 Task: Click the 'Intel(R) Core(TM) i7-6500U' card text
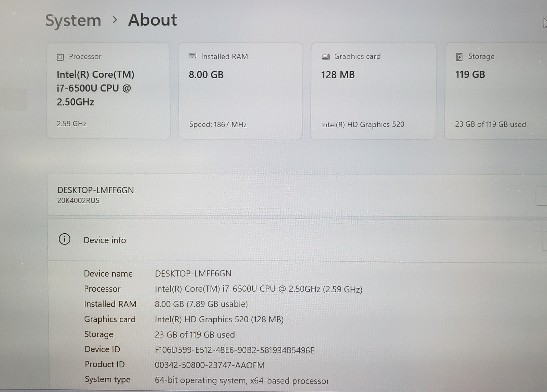tap(96, 88)
